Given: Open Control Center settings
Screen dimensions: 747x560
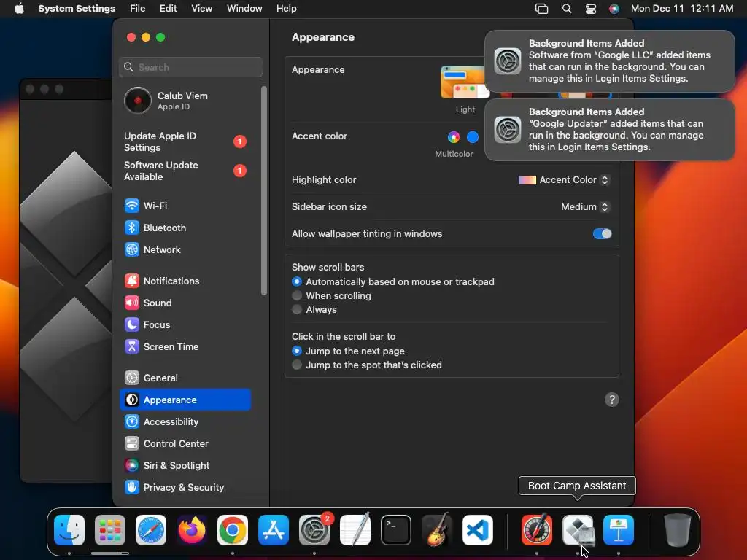Looking at the screenshot, I should coord(185,444).
